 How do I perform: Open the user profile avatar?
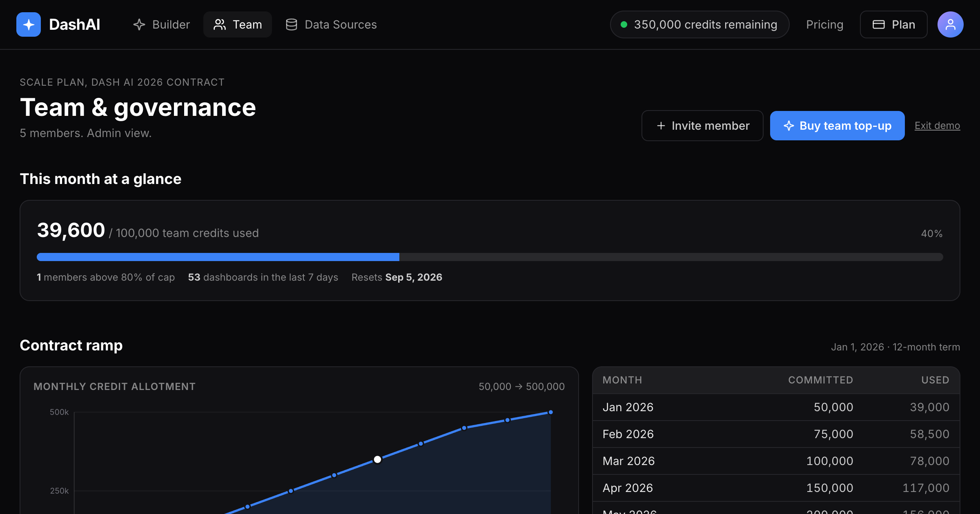point(950,24)
